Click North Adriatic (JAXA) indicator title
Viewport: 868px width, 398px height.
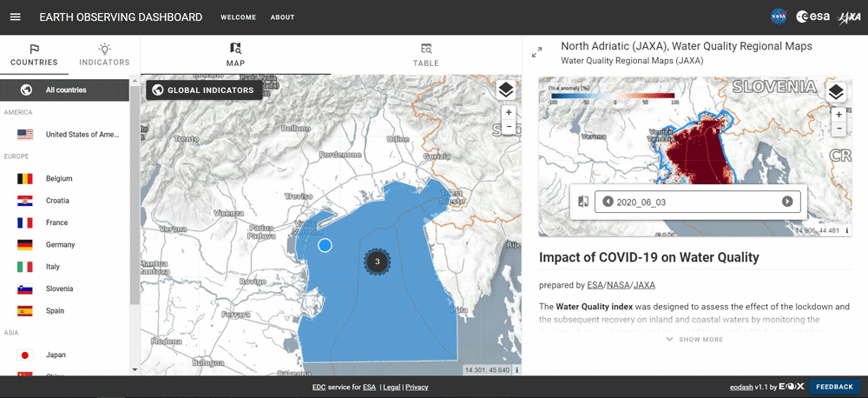(687, 46)
